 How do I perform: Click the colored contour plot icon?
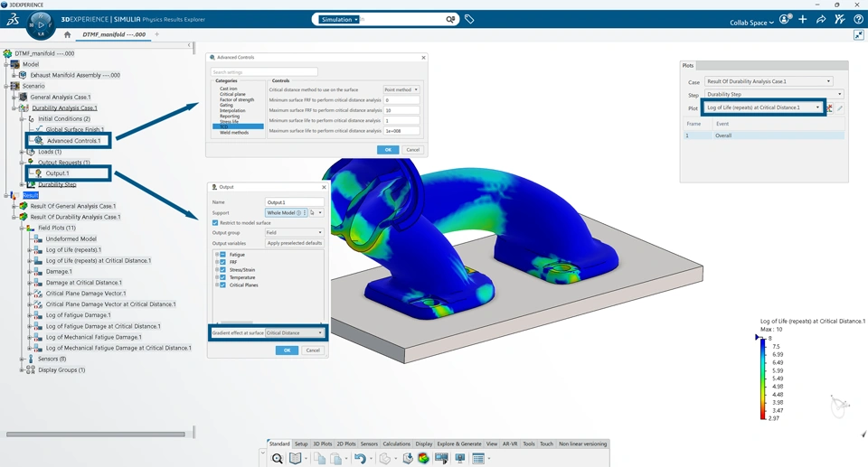423,458
